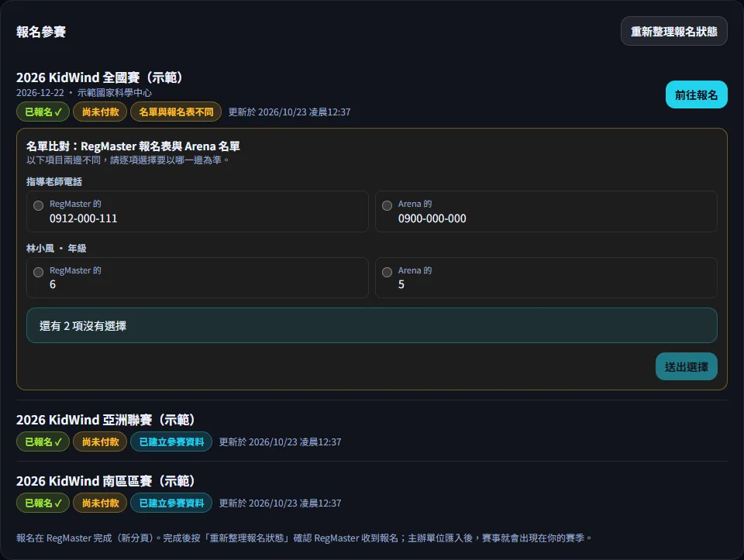
Task: Click 更新於 timestamp of 南區區賽
Action: pyautogui.click(x=280, y=503)
